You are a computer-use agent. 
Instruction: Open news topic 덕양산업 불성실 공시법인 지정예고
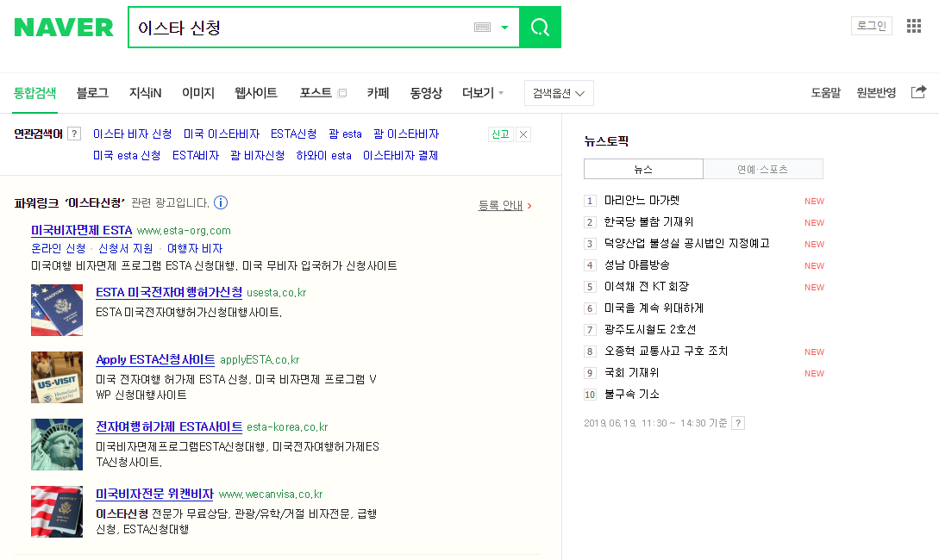tap(687, 244)
